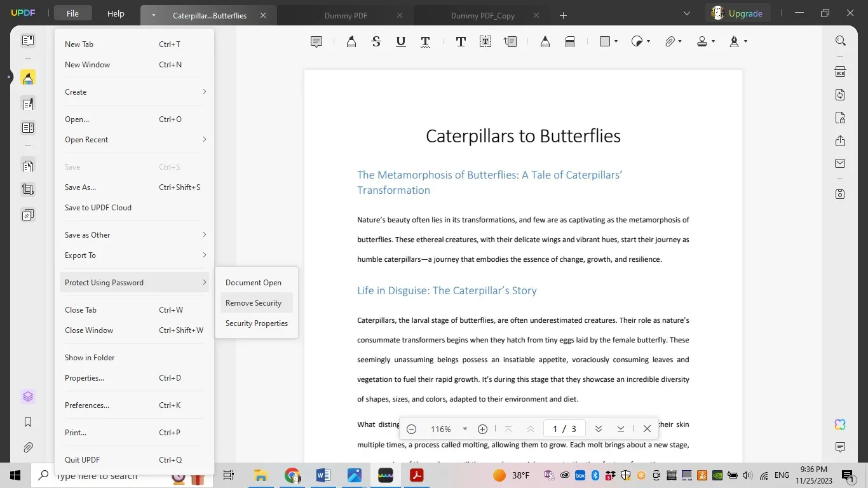Click the Upgrade button

pos(737,13)
